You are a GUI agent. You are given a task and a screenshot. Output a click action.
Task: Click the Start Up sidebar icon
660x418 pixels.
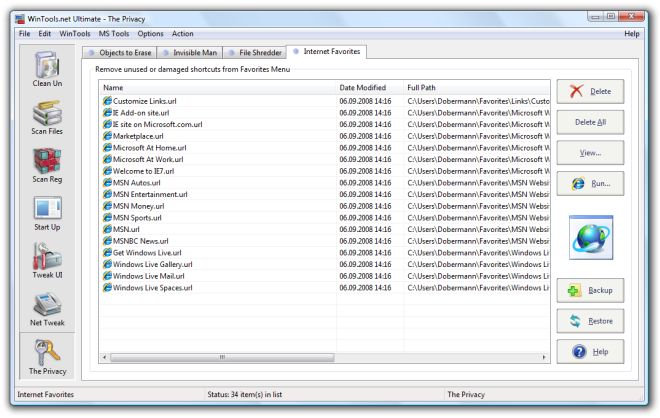click(x=47, y=214)
